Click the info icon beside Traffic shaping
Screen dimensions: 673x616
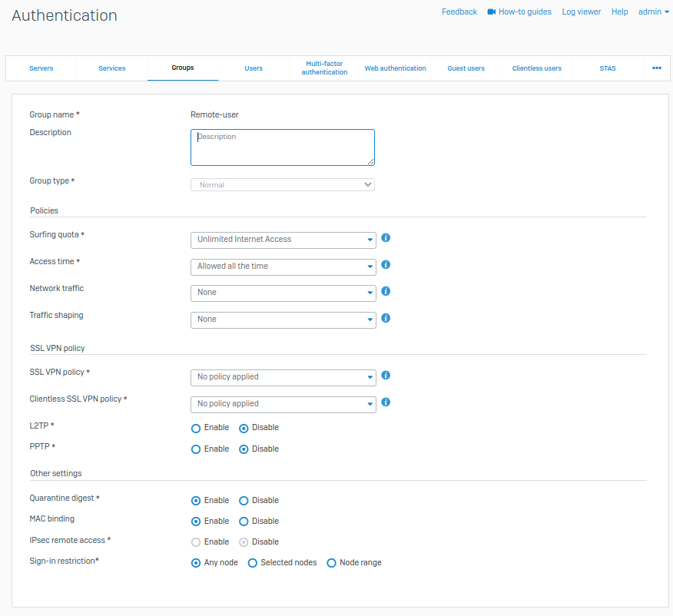[386, 318]
